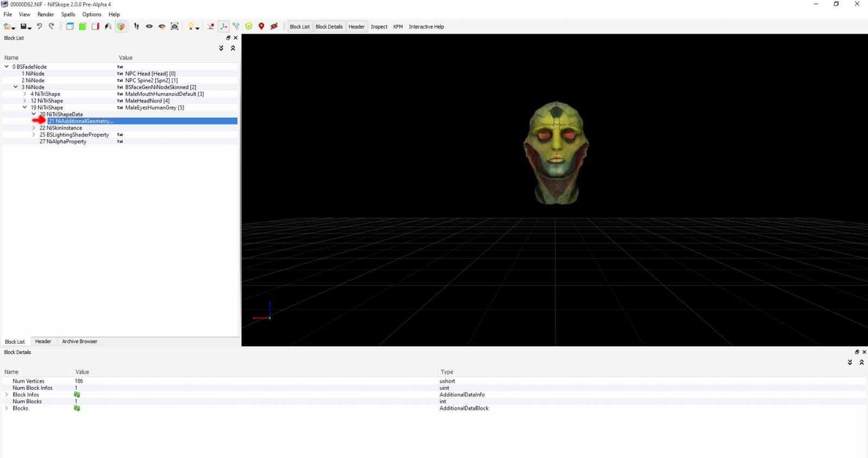Viewport: 868px width, 458px height.
Task: Open the File menu
Action: (8, 15)
